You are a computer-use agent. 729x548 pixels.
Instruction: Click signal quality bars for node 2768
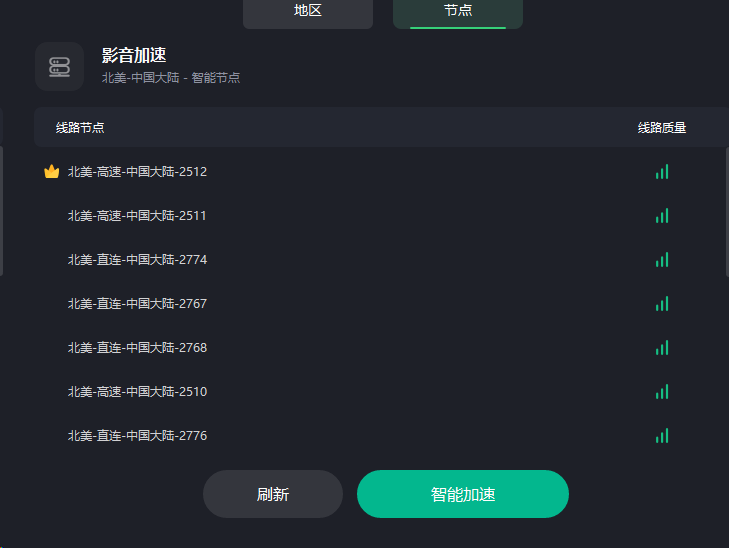pyautogui.click(x=662, y=348)
